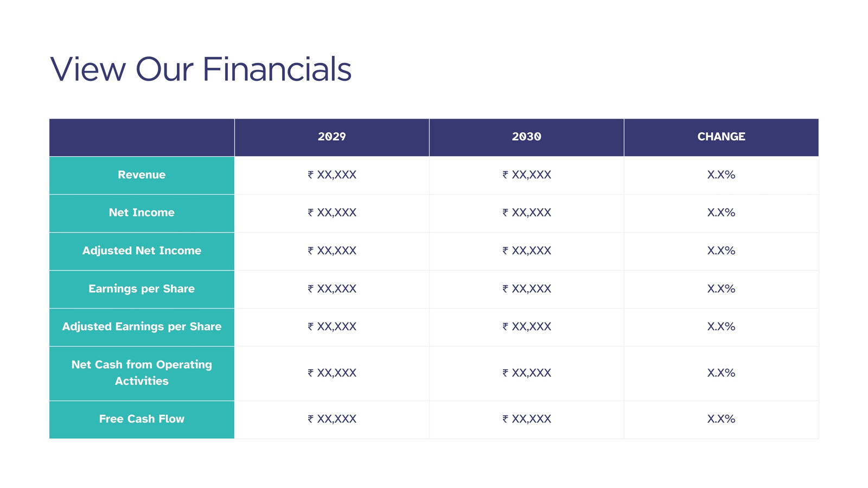This screenshot has width=868, height=488.
Task: Select Net Cash from Operating Activities cell
Action: (142, 373)
